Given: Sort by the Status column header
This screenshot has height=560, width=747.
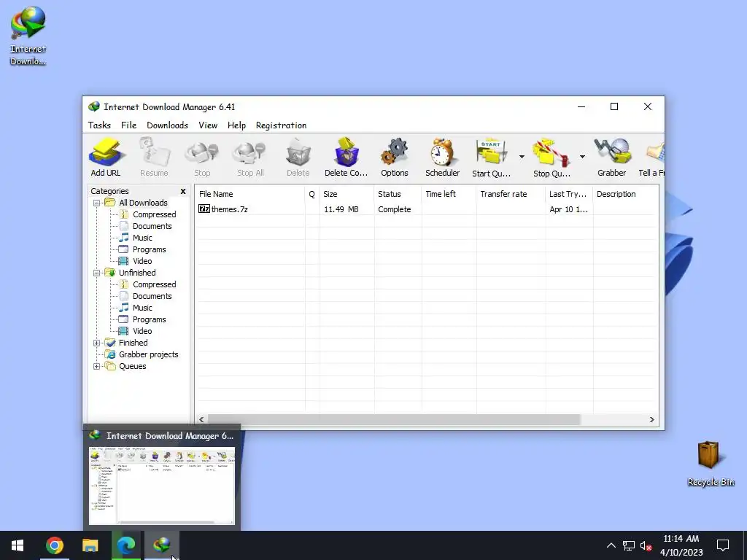Looking at the screenshot, I should [398, 194].
